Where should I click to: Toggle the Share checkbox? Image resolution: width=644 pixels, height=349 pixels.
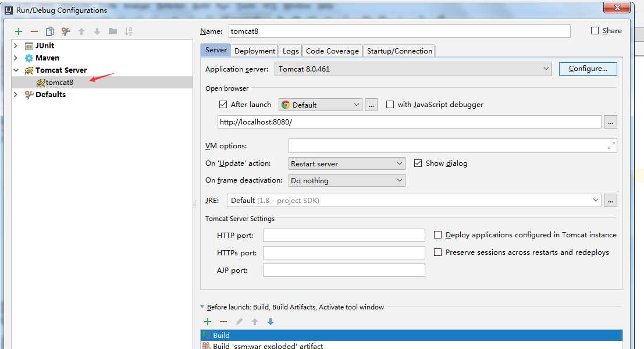click(x=595, y=31)
